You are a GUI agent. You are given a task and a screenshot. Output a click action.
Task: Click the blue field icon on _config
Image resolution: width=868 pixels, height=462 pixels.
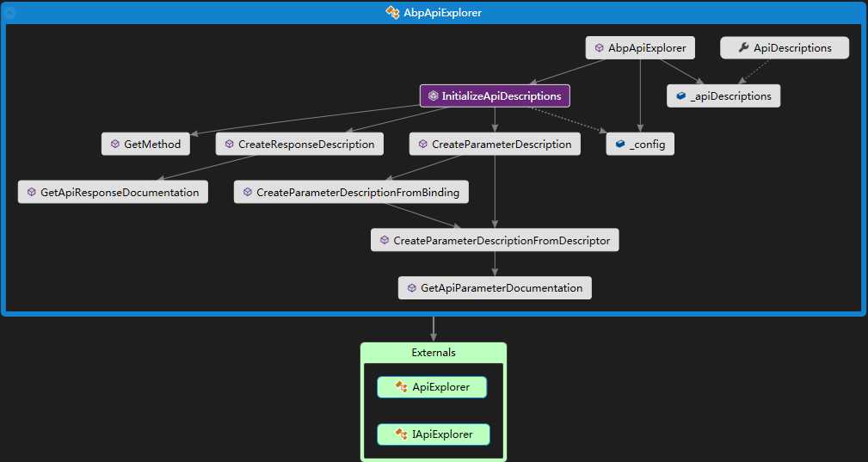point(620,144)
